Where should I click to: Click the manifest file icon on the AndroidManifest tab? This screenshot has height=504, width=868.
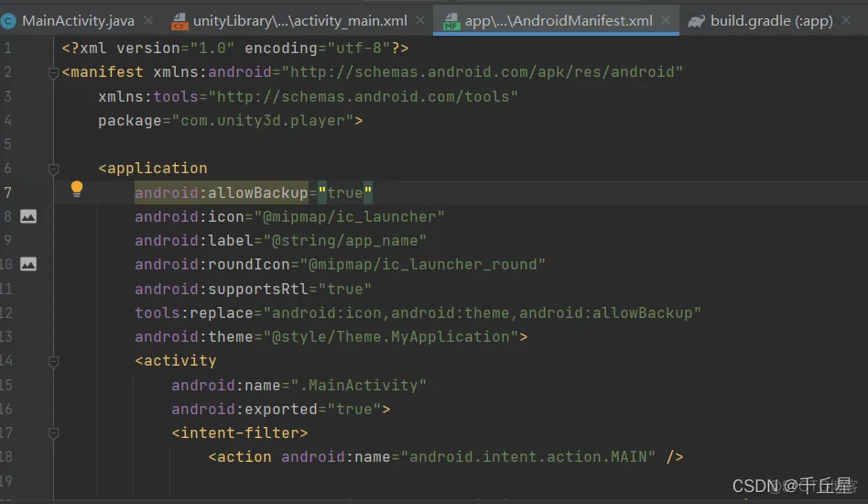pyautogui.click(x=451, y=22)
